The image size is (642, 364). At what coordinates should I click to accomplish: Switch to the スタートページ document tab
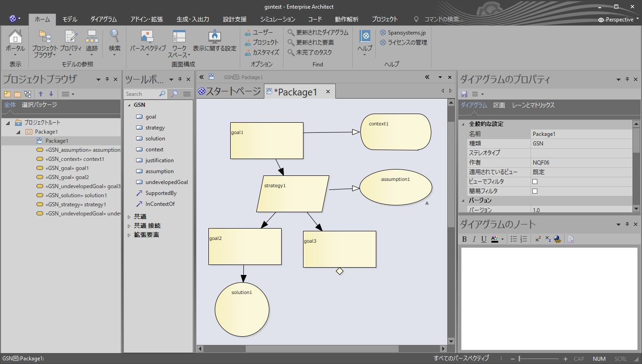point(230,92)
